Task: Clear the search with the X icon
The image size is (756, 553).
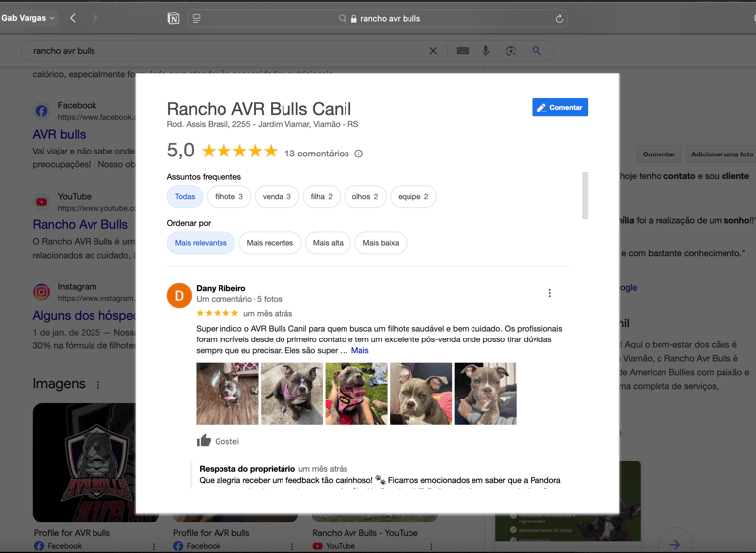Action: 433,50
